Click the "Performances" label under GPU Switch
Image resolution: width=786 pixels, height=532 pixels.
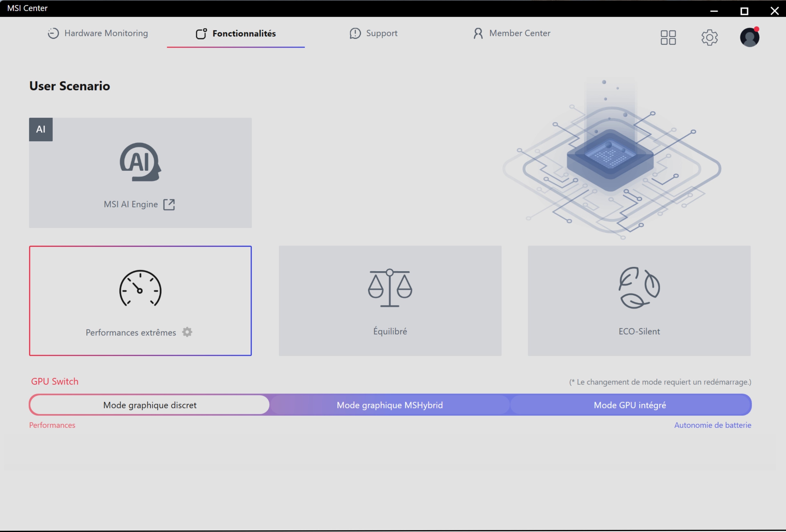coord(52,425)
